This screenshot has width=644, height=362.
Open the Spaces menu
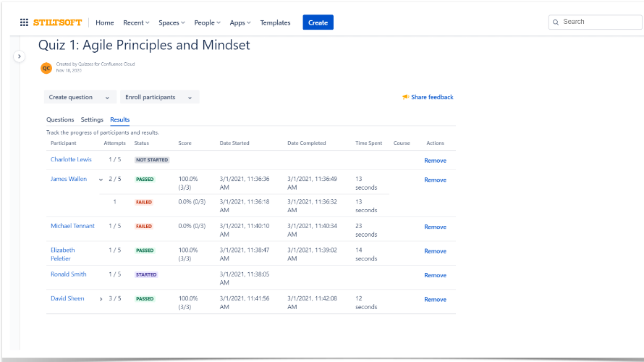(x=171, y=23)
